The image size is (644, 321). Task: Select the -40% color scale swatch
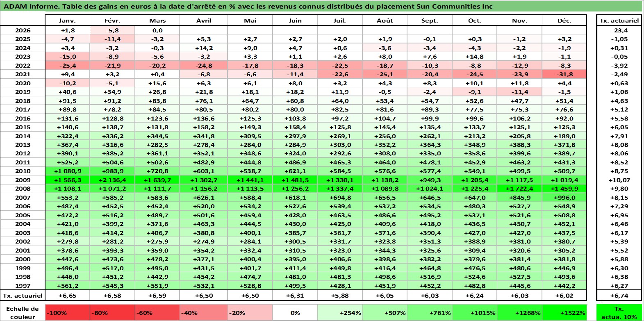204,313
